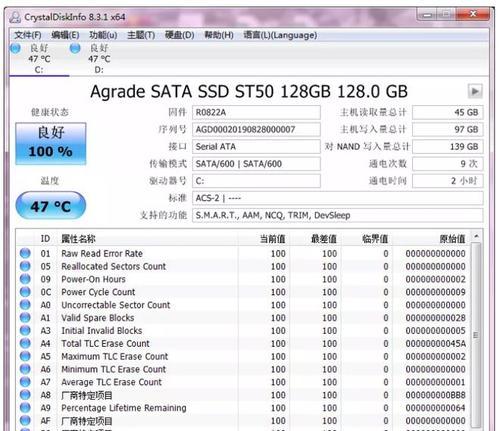This screenshot has height=431, width=500.
Task: Click the serial number field AGD00020190828000007
Action: (x=256, y=129)
